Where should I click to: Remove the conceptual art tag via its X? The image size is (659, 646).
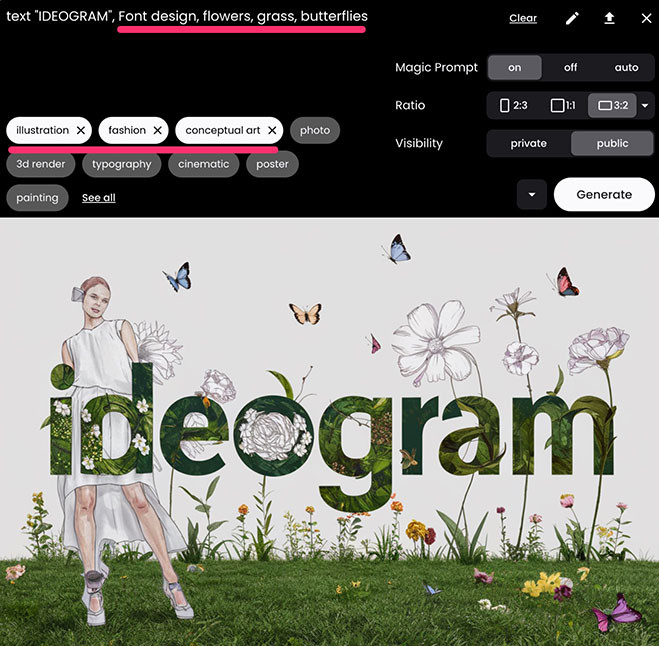click(272, 130)
